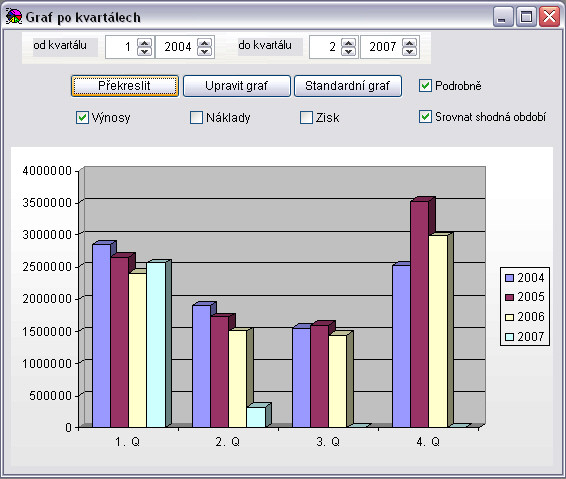The height and width of the screenshot is (479, 566).
Task: Toggle Srovnat shodná období checkbox
Action: (x=425, y=117)
